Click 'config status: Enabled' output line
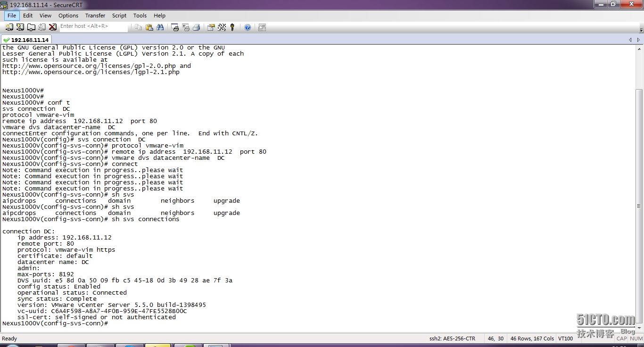 coord(59,287)
